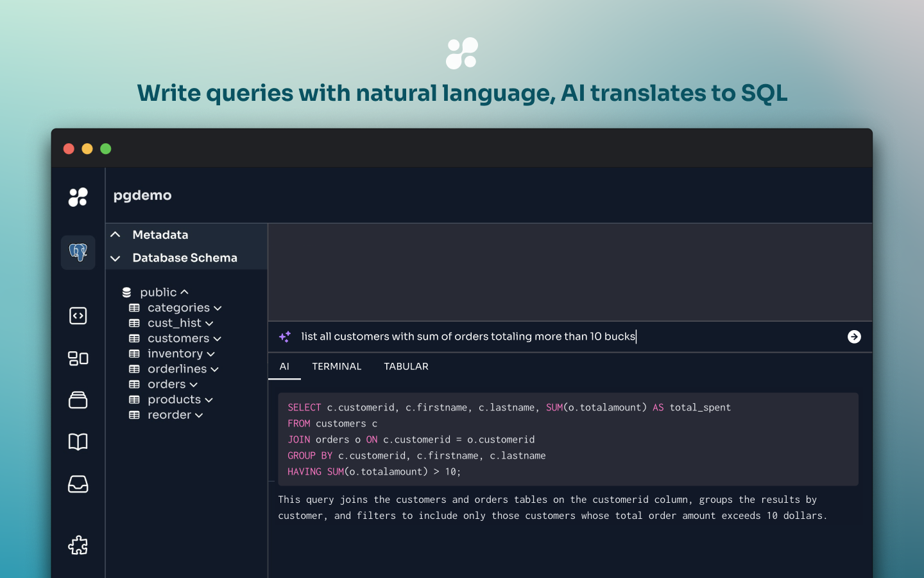The image size is (924, 578).
Task: Open the extensions puzzle icon
Action: point(78,545)
